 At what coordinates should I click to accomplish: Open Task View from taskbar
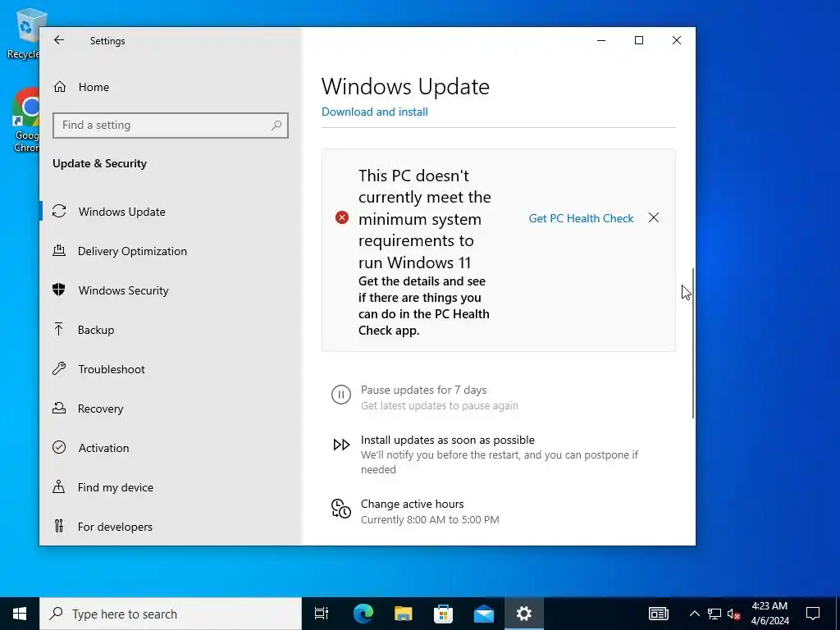point(322,614)
